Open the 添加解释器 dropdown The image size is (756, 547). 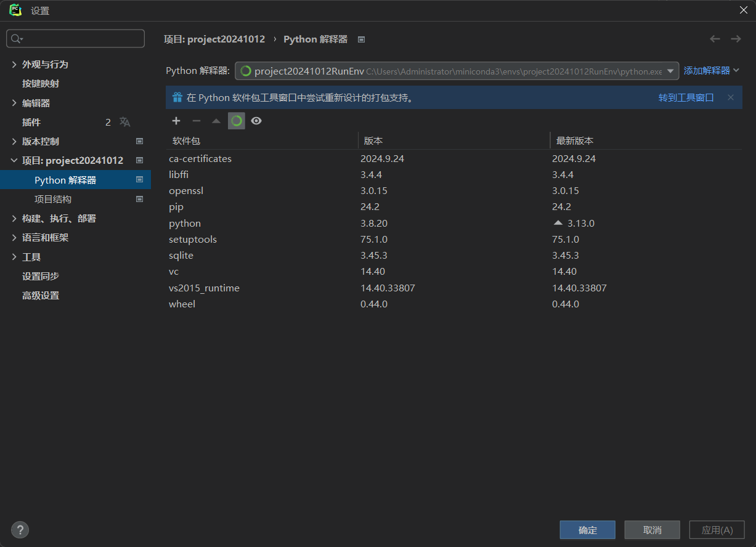pyautogui.click(x=712, y=71)
